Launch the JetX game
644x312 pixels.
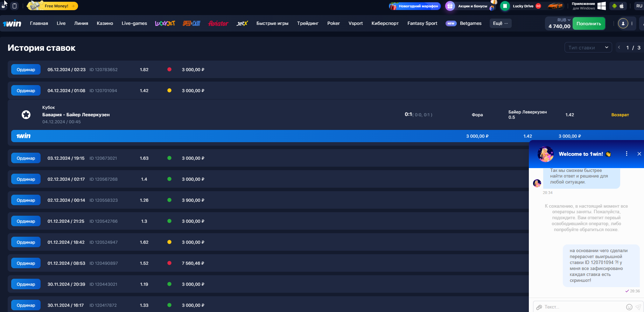click(242, 23)
